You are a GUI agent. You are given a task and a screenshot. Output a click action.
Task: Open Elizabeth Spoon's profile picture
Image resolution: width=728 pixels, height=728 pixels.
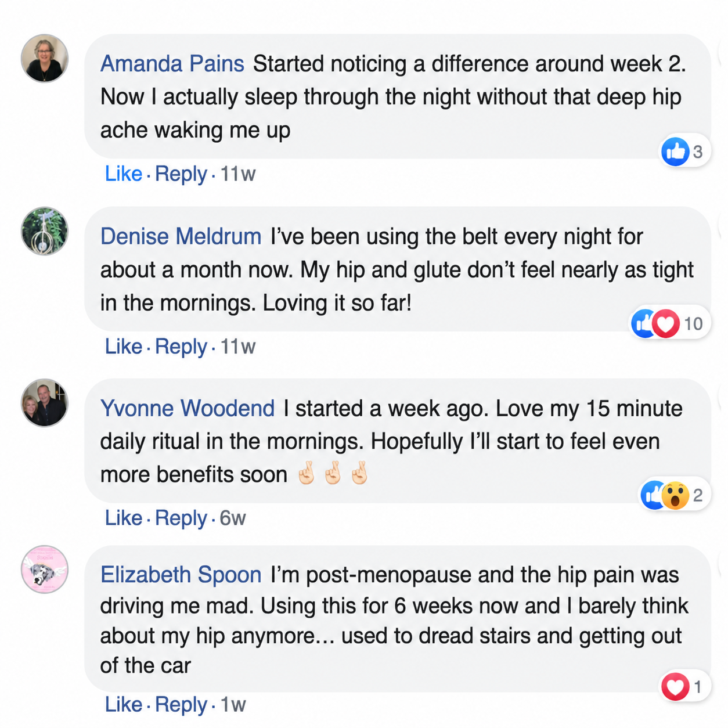[x=45, y=570]
